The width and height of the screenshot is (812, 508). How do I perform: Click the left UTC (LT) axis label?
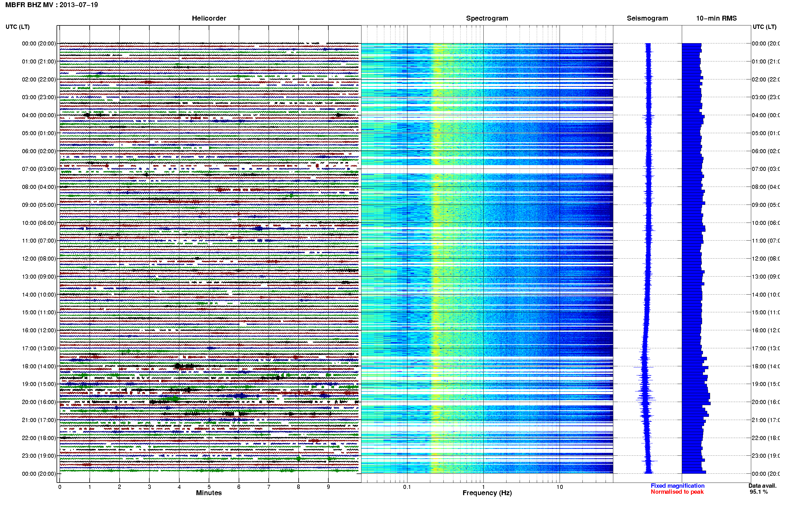click(17, 27)
